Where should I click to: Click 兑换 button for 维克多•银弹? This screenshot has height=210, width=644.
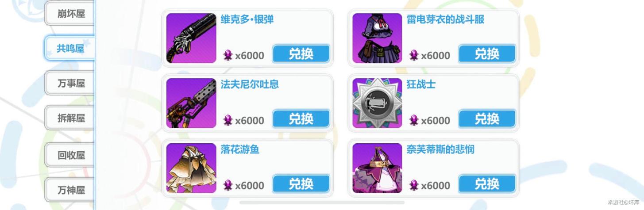pyautogui.click(x=301, y=54)
